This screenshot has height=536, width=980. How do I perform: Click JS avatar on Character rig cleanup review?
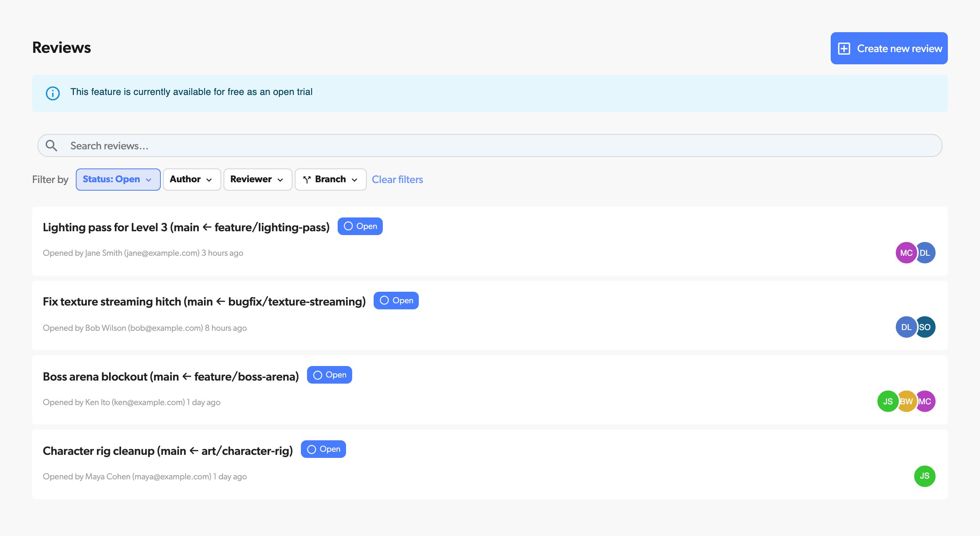point(925,476)
